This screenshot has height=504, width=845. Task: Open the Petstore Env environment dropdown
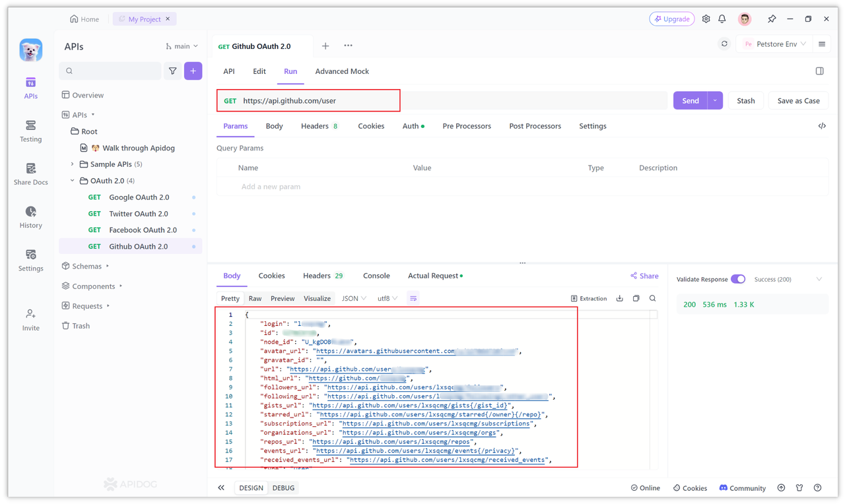pyautogui.click(x=776, y=44)
